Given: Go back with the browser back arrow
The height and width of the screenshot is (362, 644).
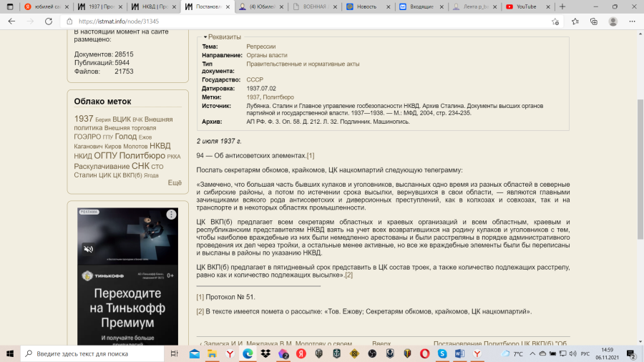Looking at the screenshot, I should pos(11,21).
